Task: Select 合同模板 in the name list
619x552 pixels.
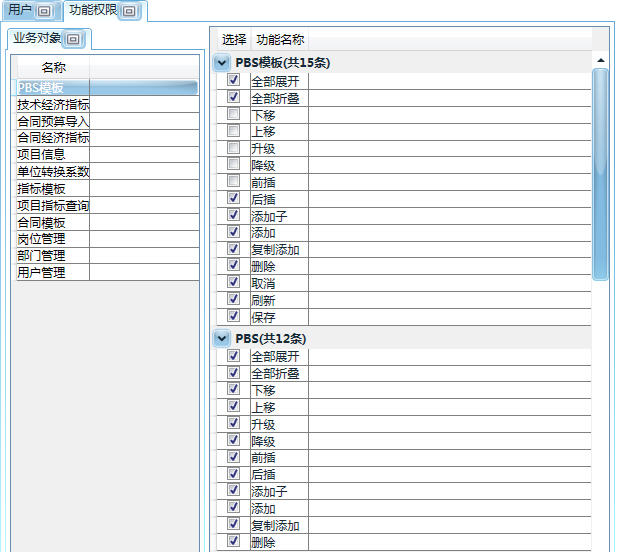Action: tap(107, 223)
